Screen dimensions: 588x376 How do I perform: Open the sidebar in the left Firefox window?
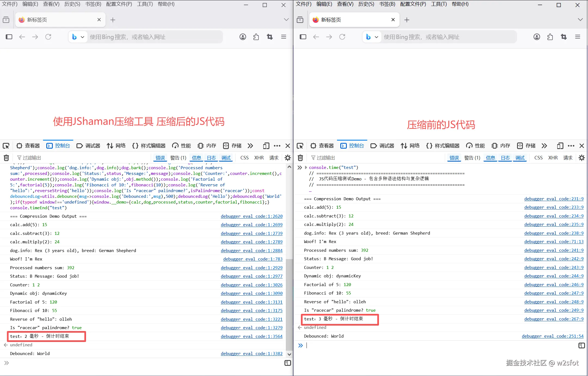coord(9,37)
